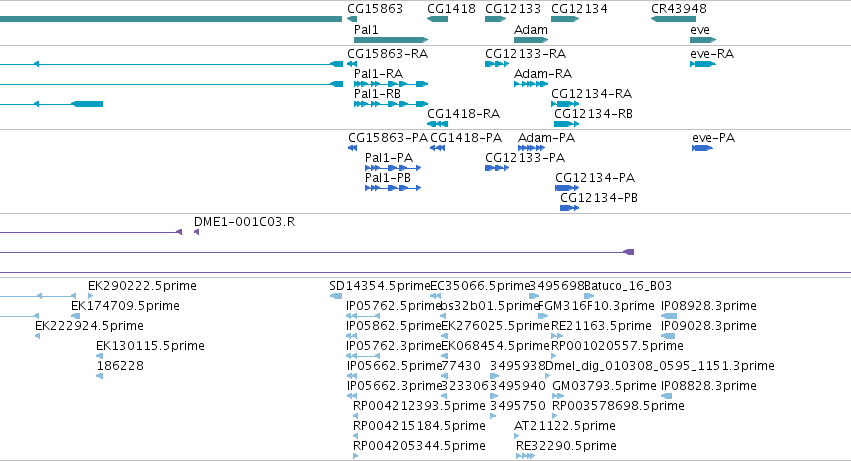Select the EK276025.5prime EST label

[x=496, y=326]
